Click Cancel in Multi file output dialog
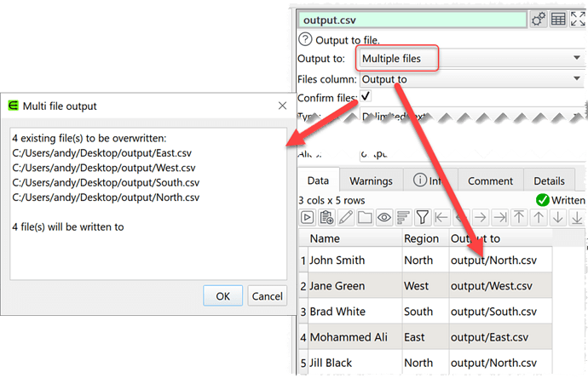This screenshot has width=588, height=378. click(267, 296)
